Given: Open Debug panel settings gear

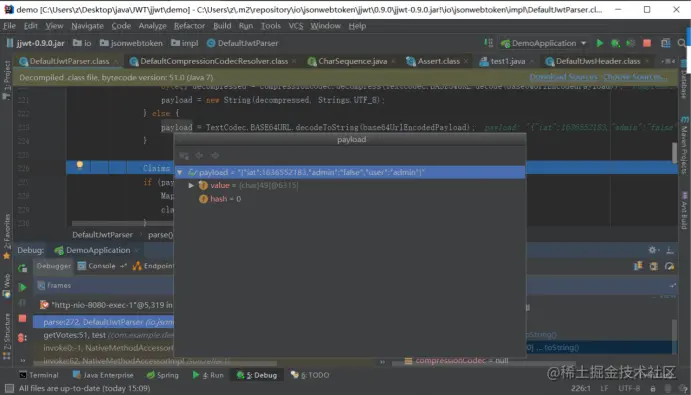Looking at the screenshot, I should [x=653, y=250].
